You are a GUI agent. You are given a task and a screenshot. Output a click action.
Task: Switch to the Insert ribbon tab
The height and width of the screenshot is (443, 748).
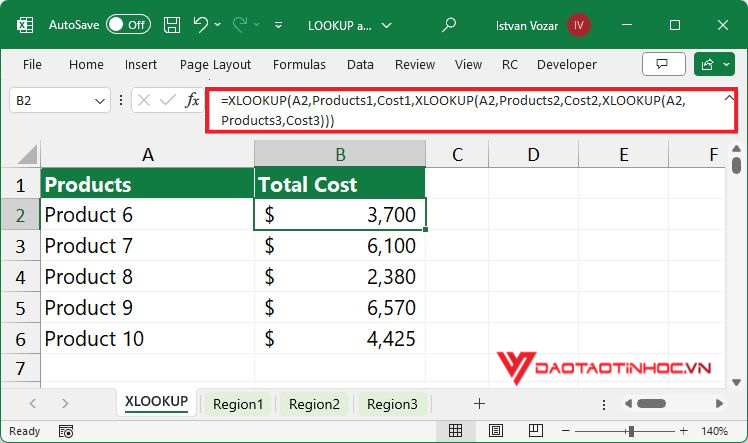[x=141, y=64]
